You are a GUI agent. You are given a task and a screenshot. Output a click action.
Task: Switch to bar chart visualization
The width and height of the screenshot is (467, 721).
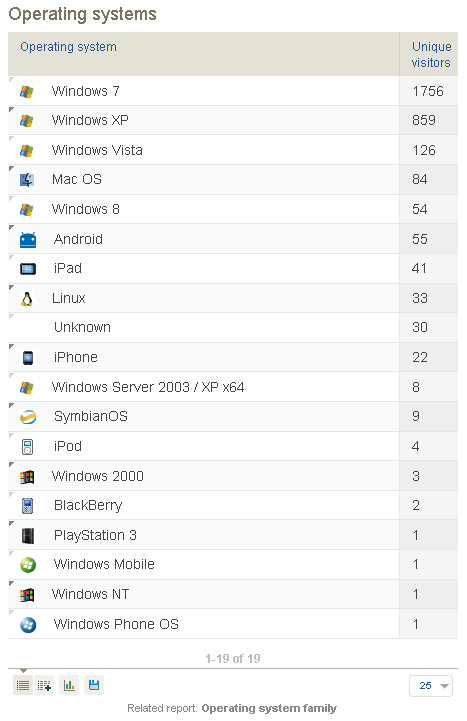click(69, 686)
